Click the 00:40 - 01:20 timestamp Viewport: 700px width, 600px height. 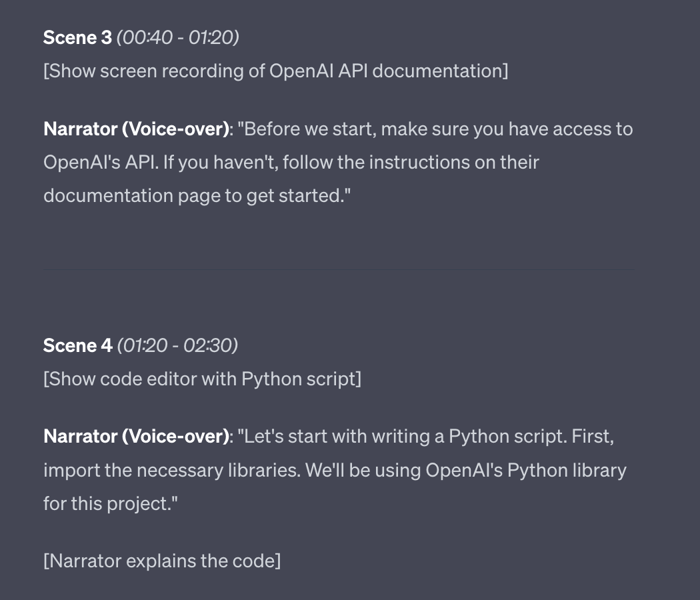pyautogui.click(x=178, y=37)
